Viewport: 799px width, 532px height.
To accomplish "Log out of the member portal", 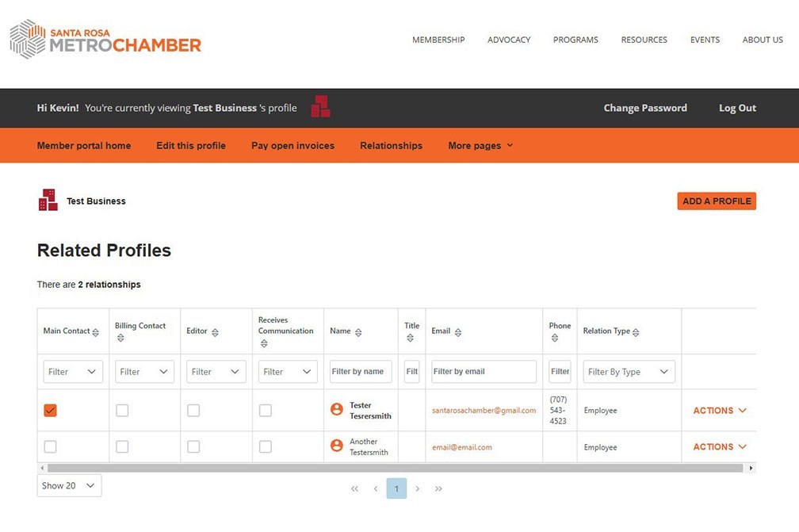I will pyautogui.click(x=737, y=108).
